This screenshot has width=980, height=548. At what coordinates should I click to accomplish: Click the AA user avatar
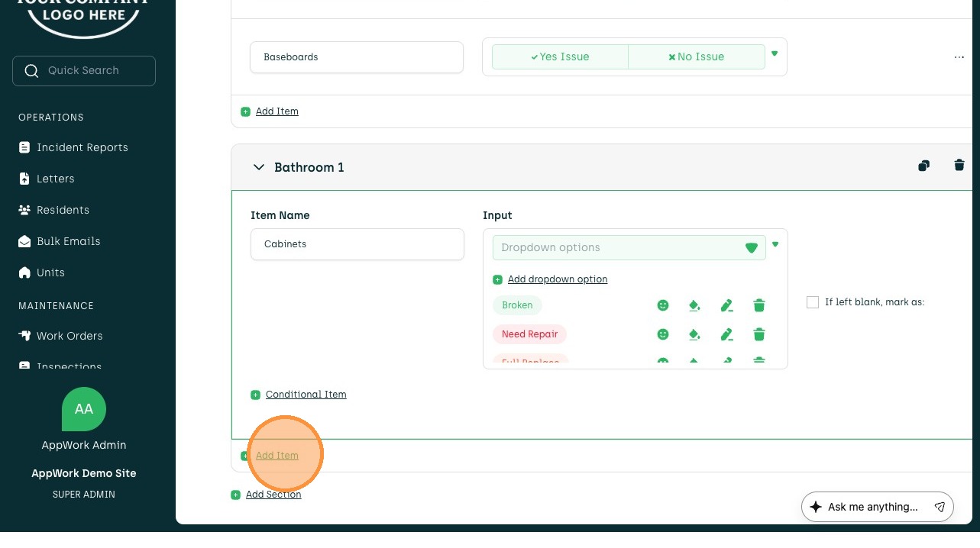click(84, 409)
